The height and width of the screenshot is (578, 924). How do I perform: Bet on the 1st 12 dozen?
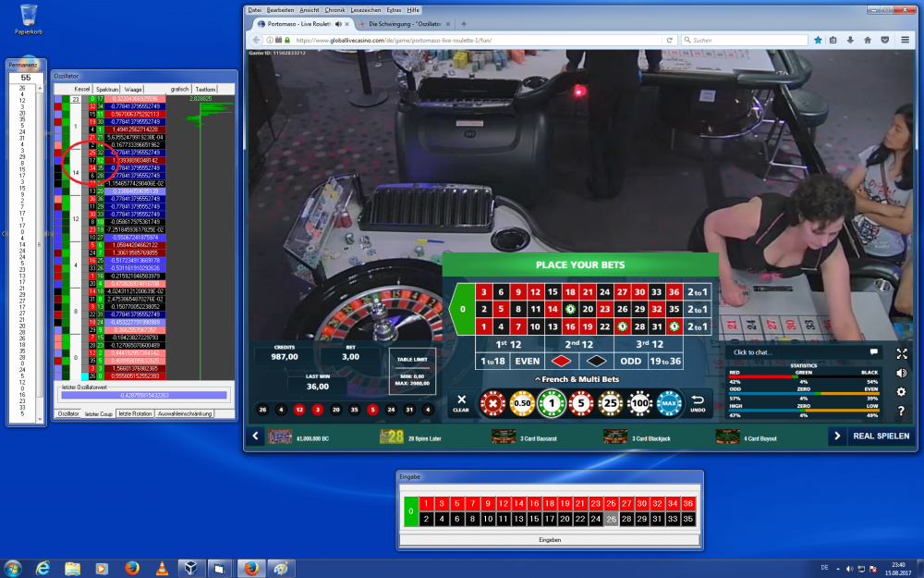coord(509,344)
